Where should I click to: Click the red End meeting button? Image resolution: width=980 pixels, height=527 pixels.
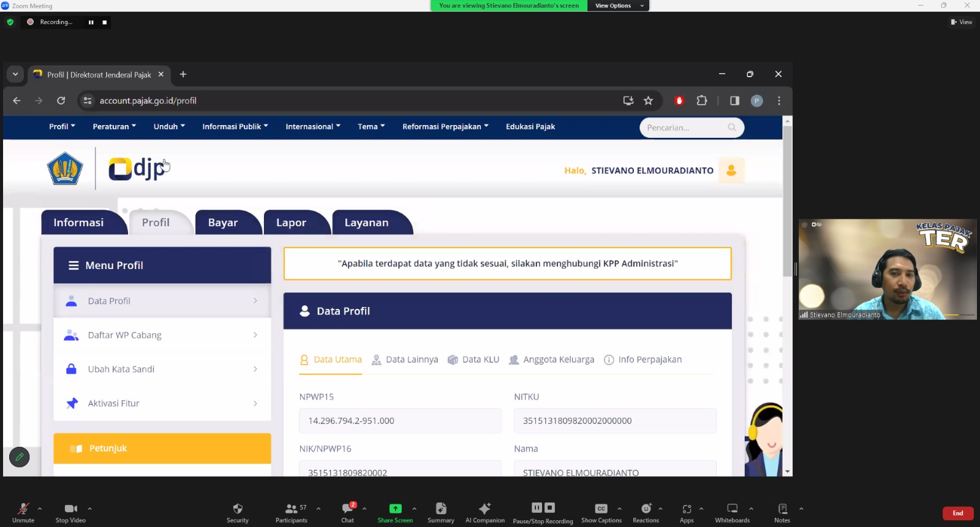tap(957, 513)
